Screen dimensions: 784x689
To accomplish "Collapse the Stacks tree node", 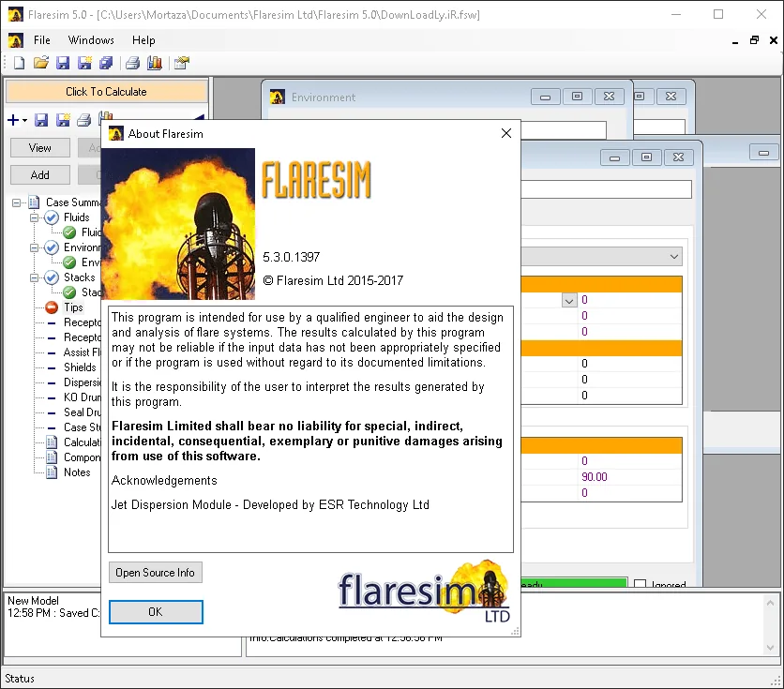I will pos(34,277).
